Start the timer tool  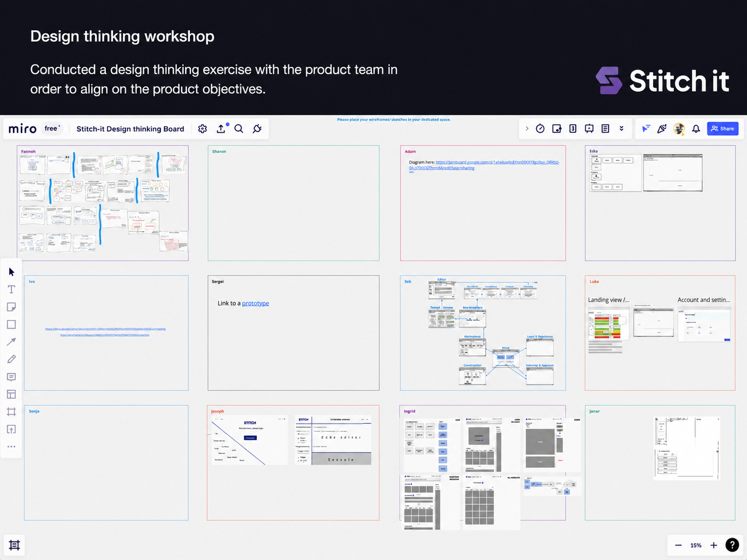pyautogui.click(x=540, y=129)
